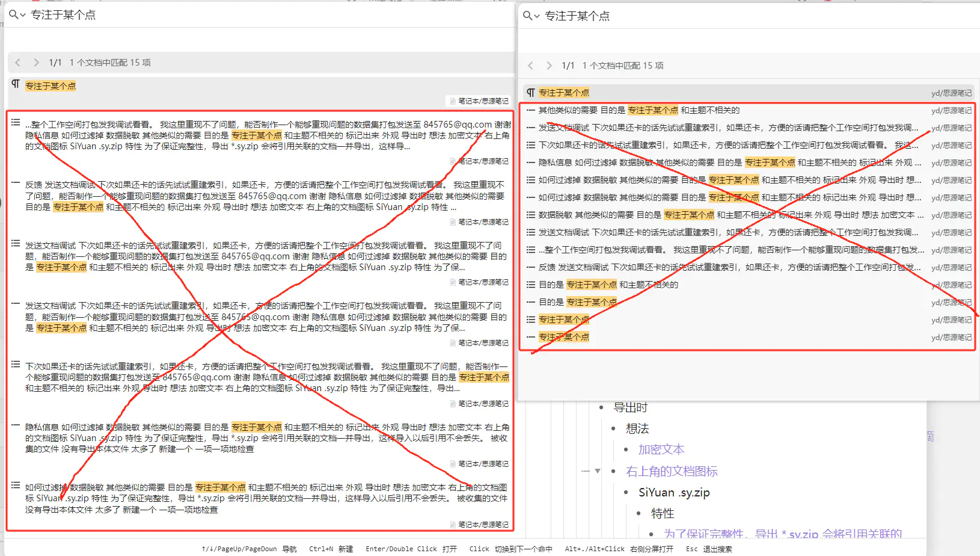
Task: Open search type dropdown in right search dialog
Action: point(530,16)
